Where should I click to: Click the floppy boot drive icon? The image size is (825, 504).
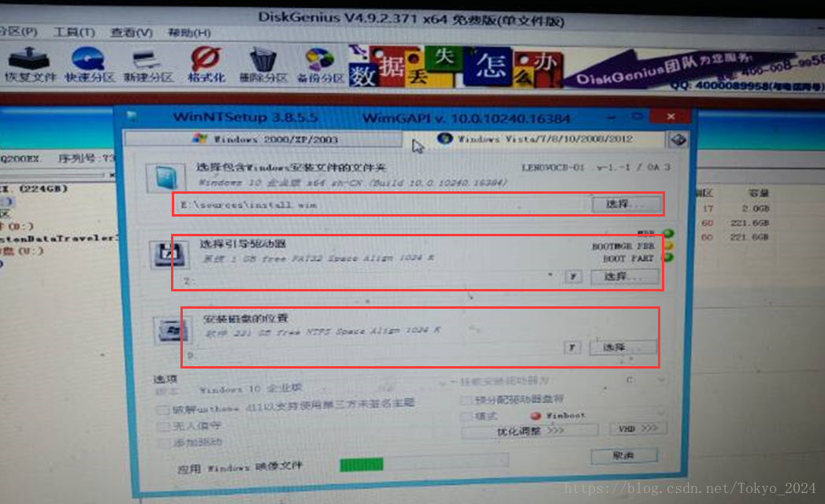[x=169, y=254]
